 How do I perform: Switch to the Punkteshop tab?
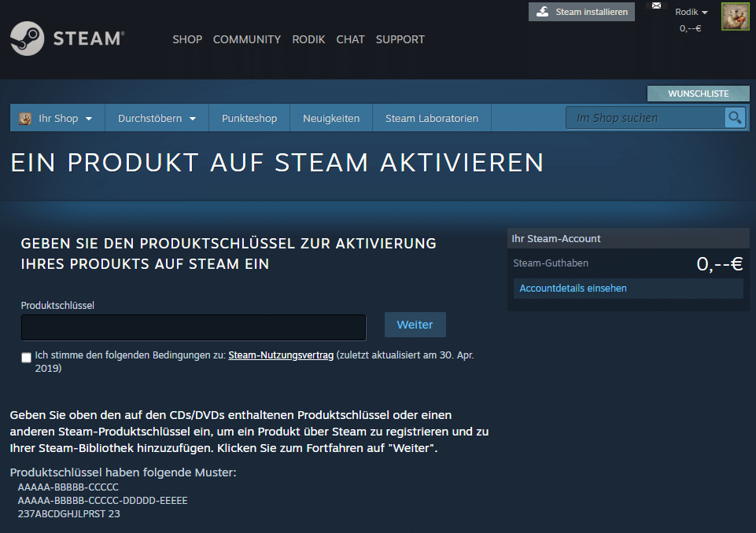[x=249, y=118]
